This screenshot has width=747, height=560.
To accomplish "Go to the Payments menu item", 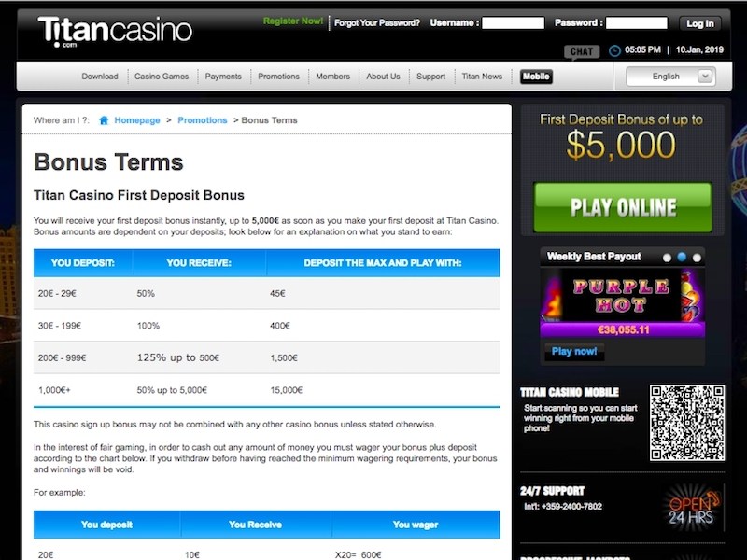I will (223, 77).
